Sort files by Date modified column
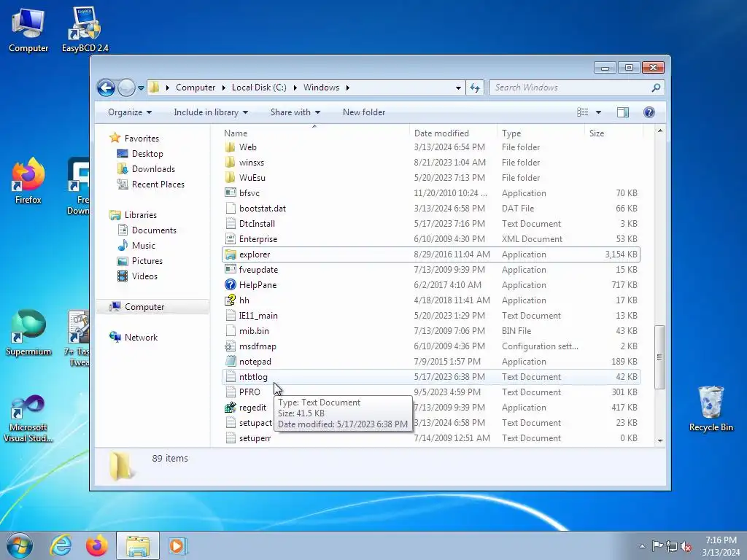 coord(452,133)
